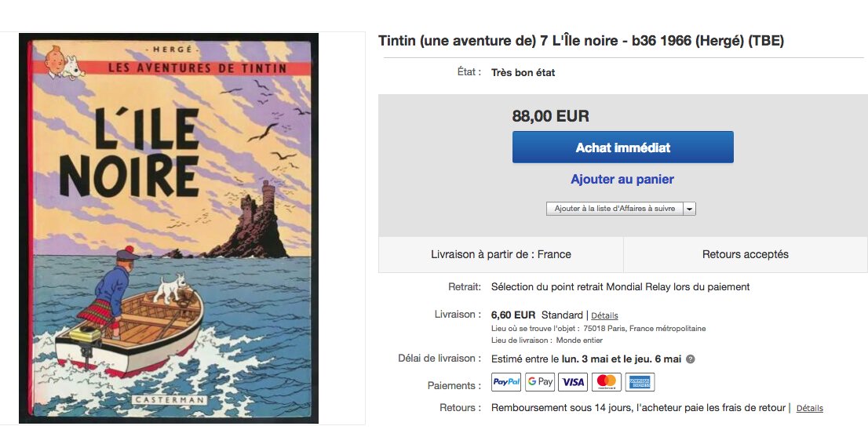
Task: Select the "Retours acceptés" cell
Action: [745, 254]
